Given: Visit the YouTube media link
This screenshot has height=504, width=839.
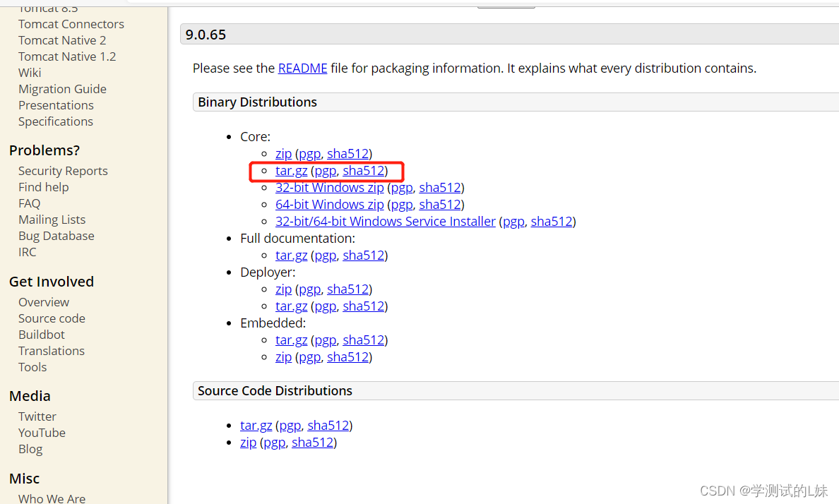Looking at the screenshot, I should (42, 432).
